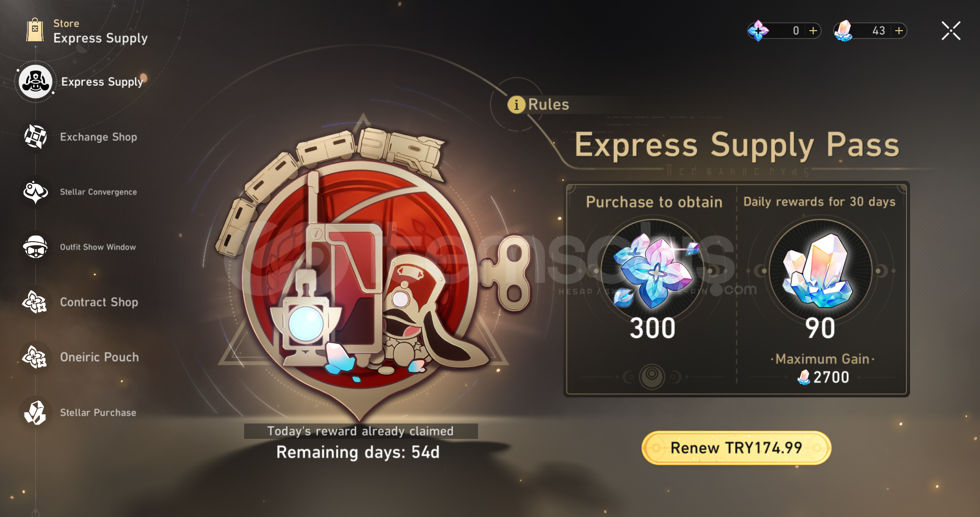Switch to Contract Shop tab label

click(99, 302)
